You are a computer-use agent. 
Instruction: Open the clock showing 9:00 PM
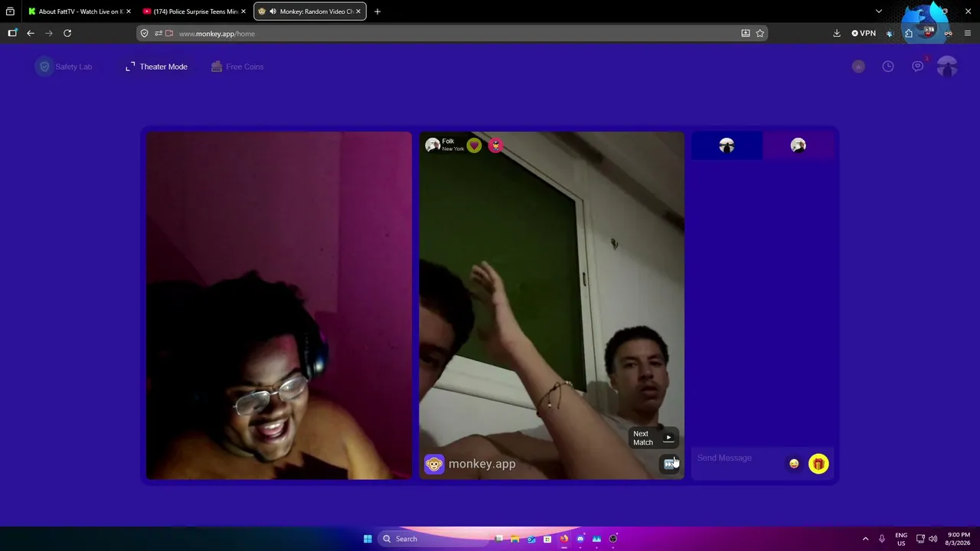[x=959, y=539]
